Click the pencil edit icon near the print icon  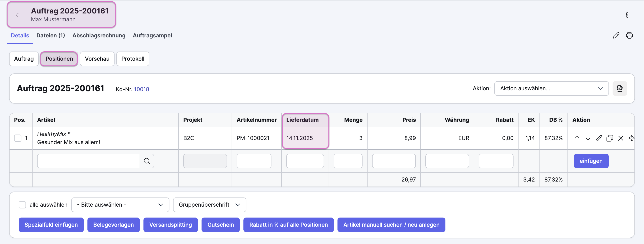616,35
